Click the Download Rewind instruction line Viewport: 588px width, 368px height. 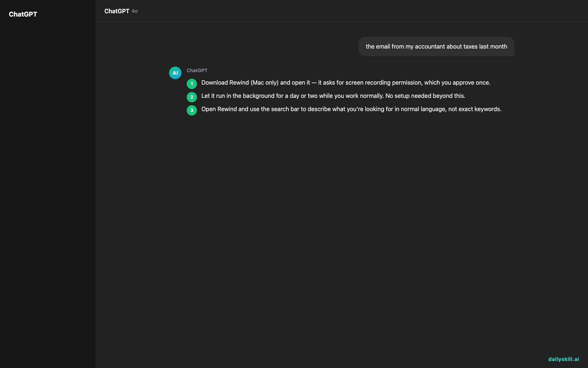coord(346,82)
